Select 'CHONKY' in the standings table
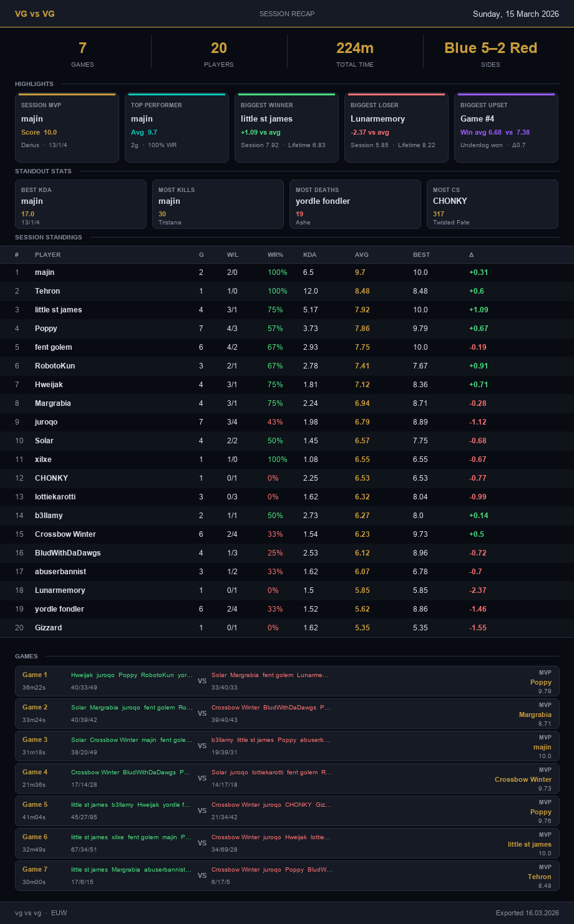This screenshot has width=574, height=924. [51, 478]
